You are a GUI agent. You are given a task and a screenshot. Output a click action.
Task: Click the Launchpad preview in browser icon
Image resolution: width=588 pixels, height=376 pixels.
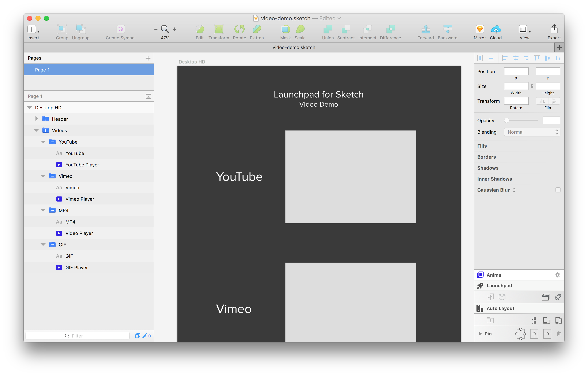(546, 297)
